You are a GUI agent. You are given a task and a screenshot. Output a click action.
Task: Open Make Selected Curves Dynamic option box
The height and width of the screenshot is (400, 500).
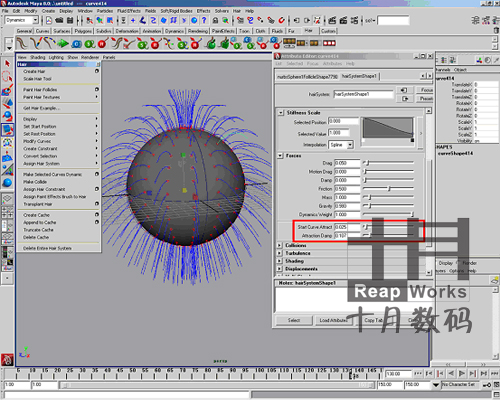click(x=97, y=174)
